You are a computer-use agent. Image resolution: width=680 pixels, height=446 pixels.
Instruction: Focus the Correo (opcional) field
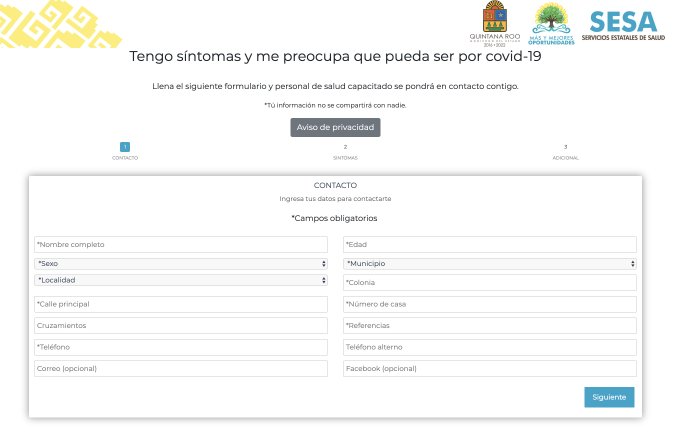click(181, 369)
